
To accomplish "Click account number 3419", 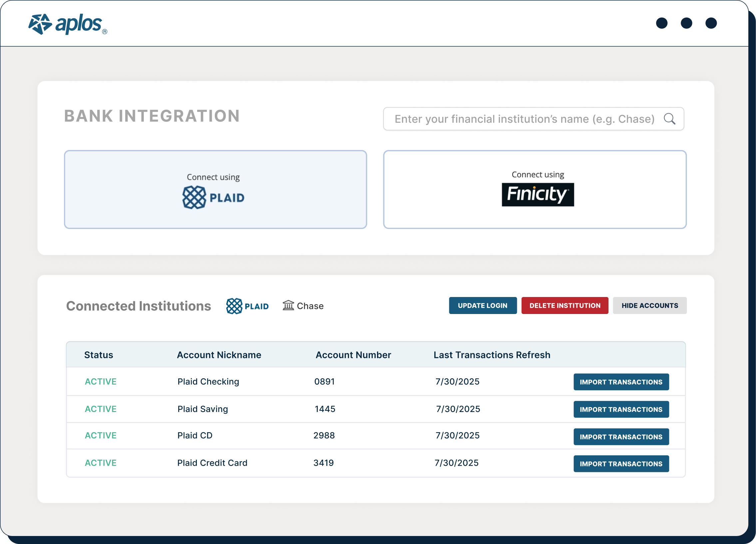I will (x=323, y=463).
